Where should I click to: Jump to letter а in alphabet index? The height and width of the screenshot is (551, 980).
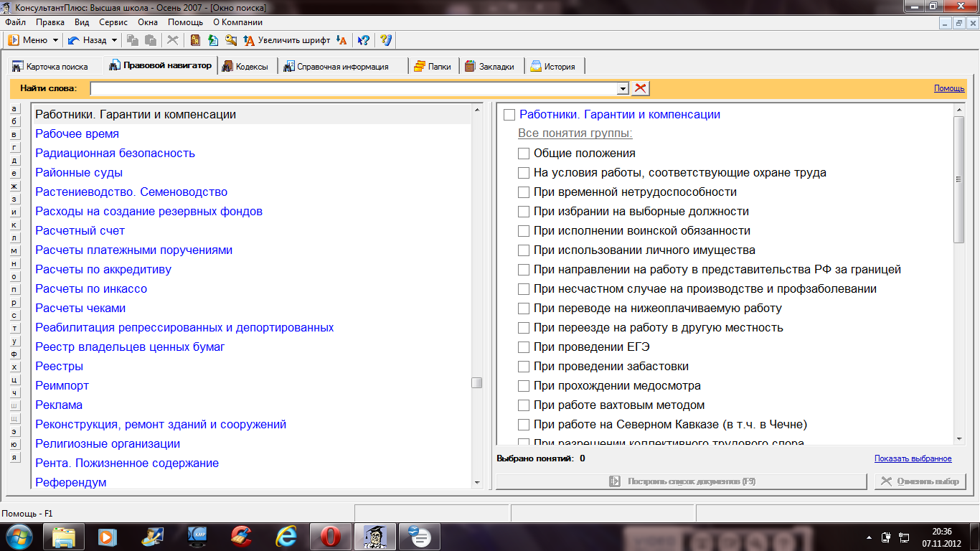tap(14, 108)
